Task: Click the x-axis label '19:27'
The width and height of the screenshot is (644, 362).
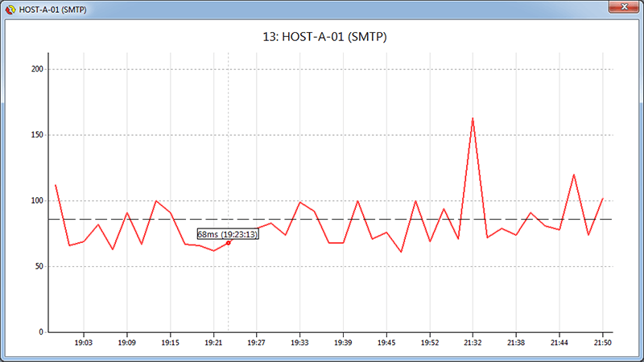Action: point(256,343)
